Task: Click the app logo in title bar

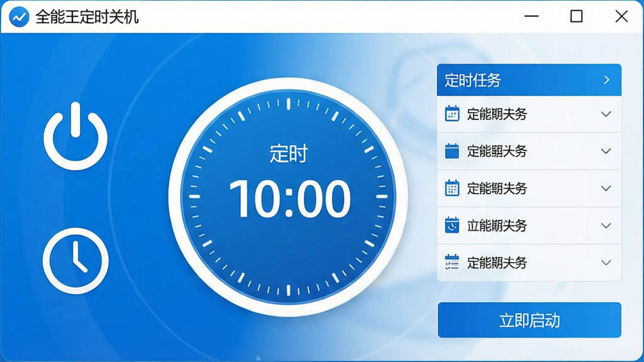Action: tap(19, 17)
